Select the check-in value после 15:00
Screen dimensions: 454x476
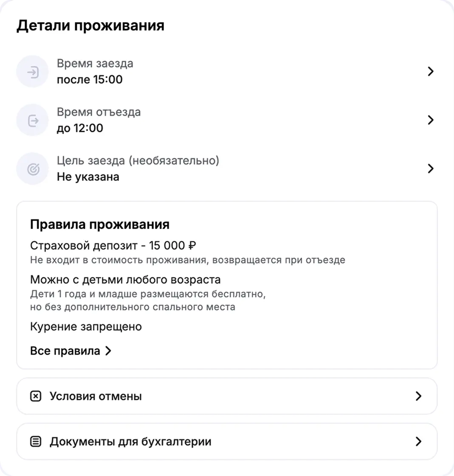click(90, 79)
